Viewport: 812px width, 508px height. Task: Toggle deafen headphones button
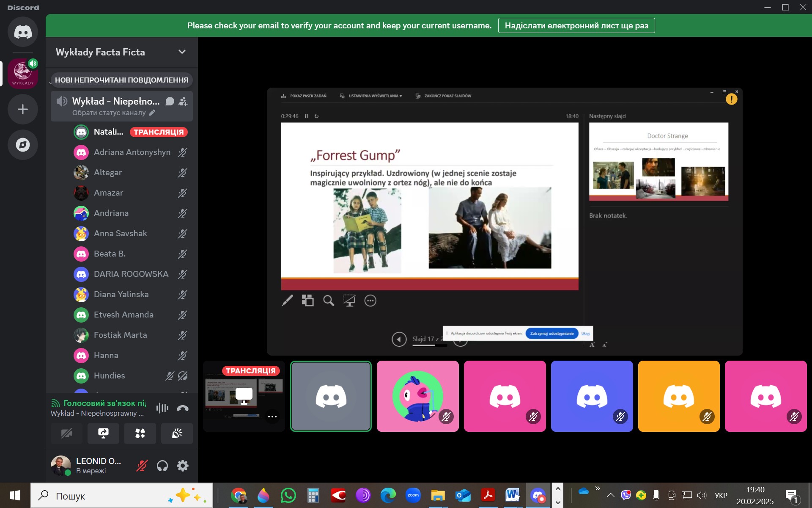(x=162, y=466)
